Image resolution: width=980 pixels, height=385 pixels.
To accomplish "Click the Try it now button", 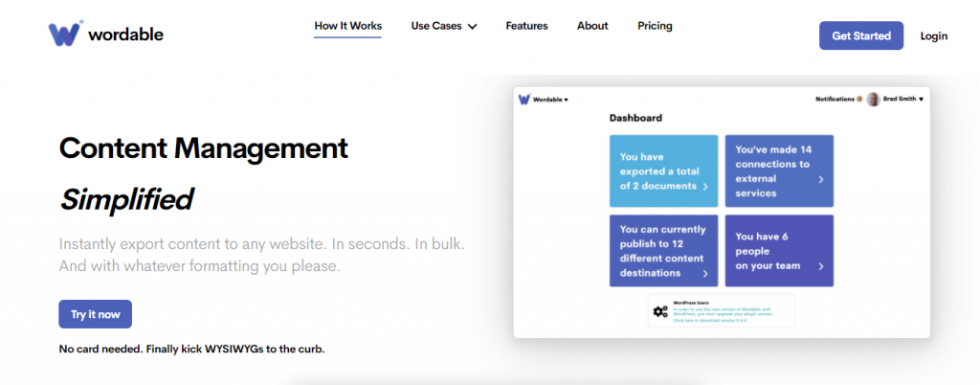I will 95,314.
